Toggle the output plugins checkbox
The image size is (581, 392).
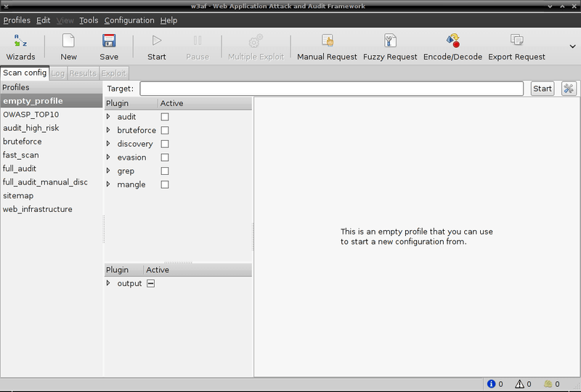[x=151, y=283]
